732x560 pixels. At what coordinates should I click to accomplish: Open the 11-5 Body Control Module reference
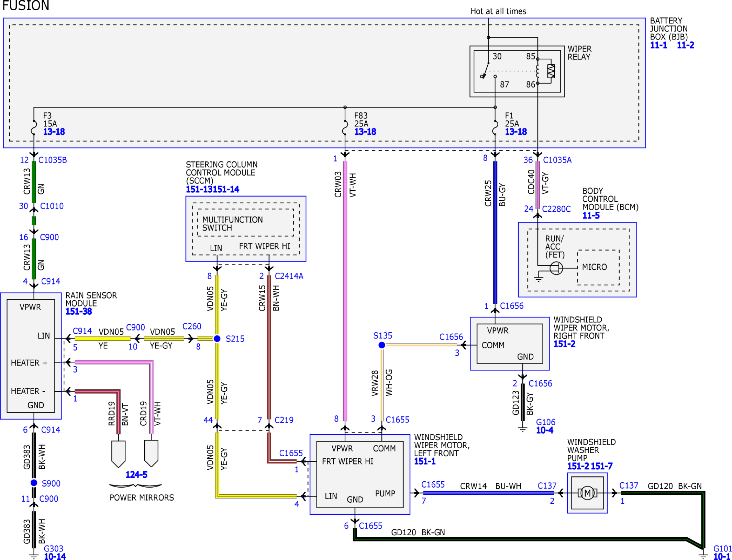591,215
